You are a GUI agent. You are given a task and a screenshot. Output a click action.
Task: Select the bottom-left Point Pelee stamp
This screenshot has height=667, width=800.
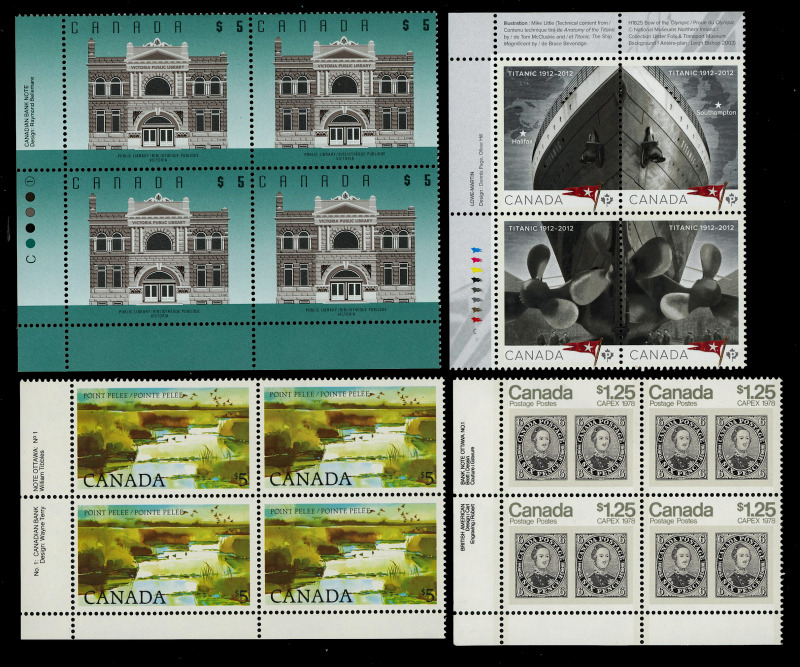click(163, 555)
